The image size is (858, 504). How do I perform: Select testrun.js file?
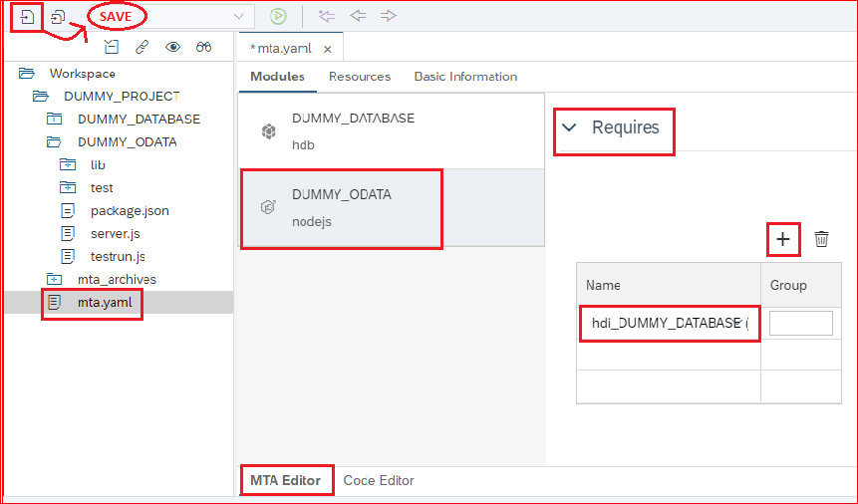tap(118, 257)
